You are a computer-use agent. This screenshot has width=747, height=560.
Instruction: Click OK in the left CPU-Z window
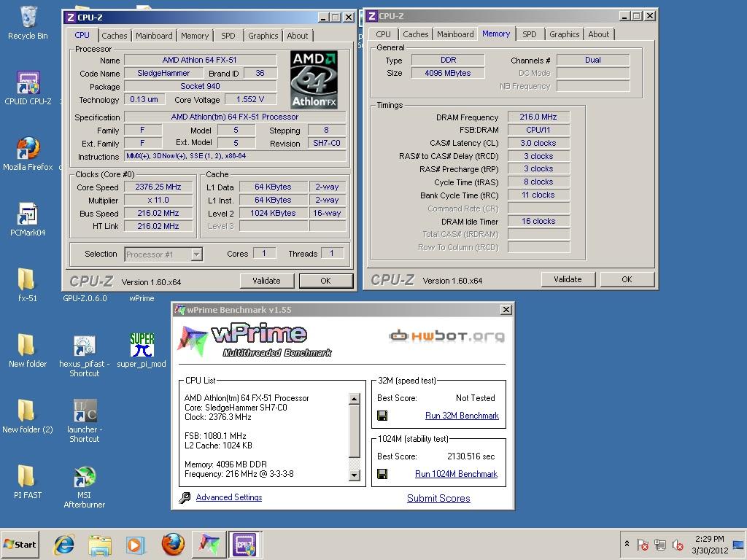(325, 281)
